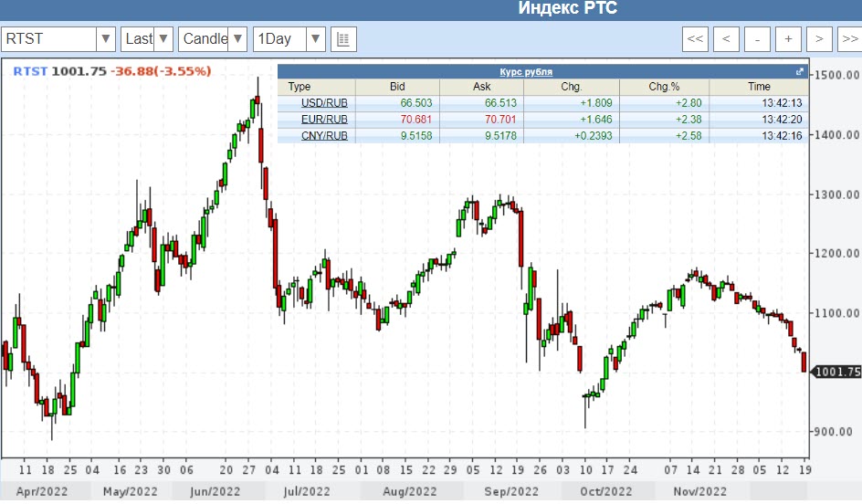The height and width of the screenshot is (504, 862).
Task: Open the RTST symbol dropdown
Action: coord(105,39)
